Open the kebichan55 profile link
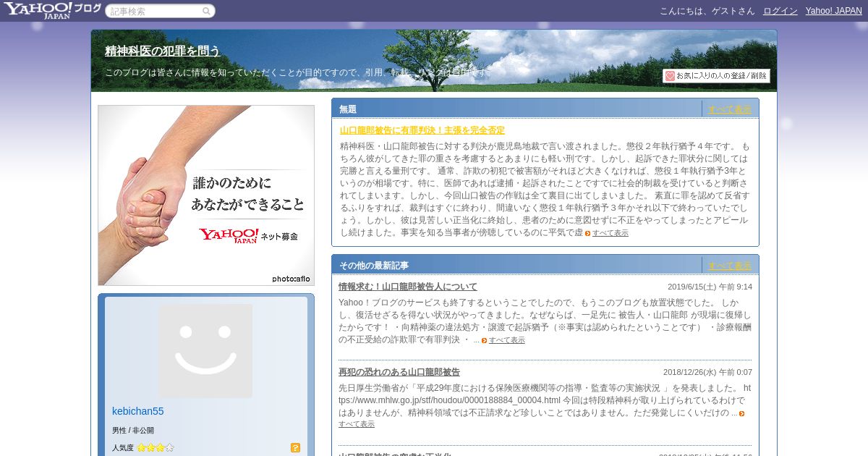Viewport: 868px width, 456px height. [138, 411]
